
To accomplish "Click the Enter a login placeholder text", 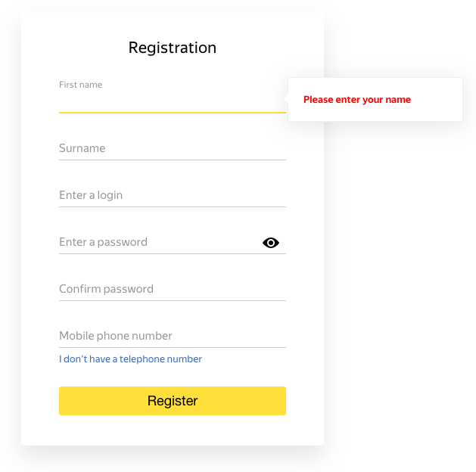I will pyautogui.click(x=91, y=195).
